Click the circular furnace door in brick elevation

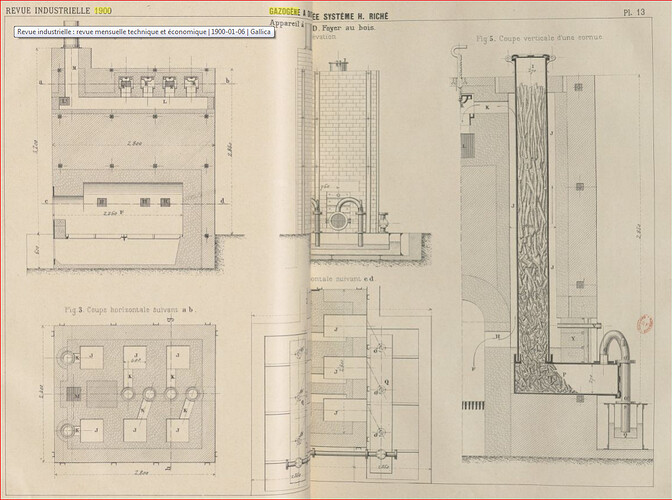click(x=339, y=221)
